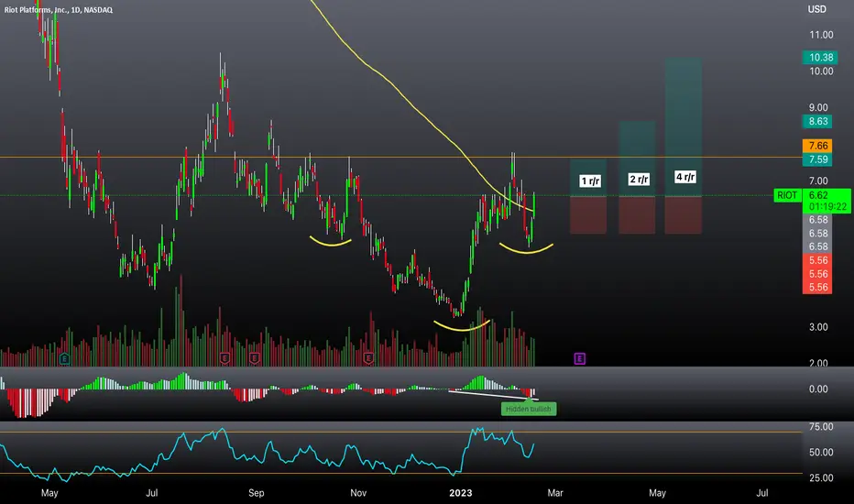854x504 pixels.
Task: Click the teal earnings E marker near May
Action: 65,358
